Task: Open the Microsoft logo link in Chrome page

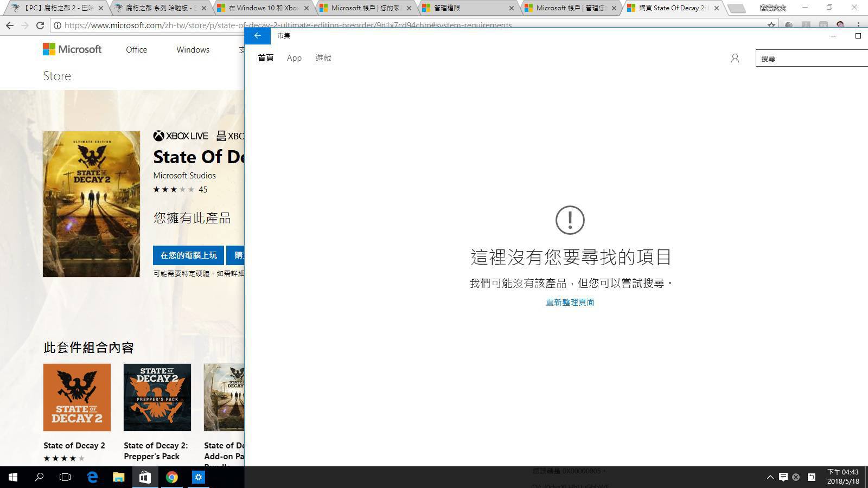Action: point(72,49)
